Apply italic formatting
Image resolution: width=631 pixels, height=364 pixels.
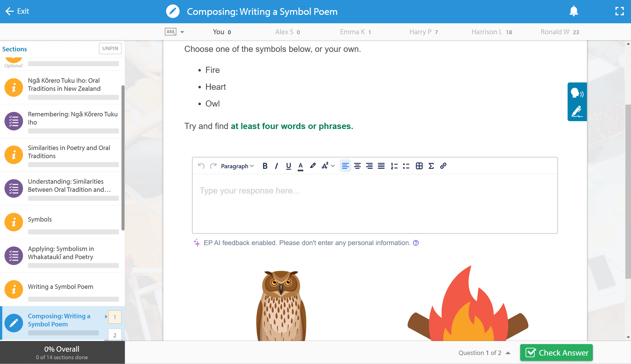[x=276, y=166]
